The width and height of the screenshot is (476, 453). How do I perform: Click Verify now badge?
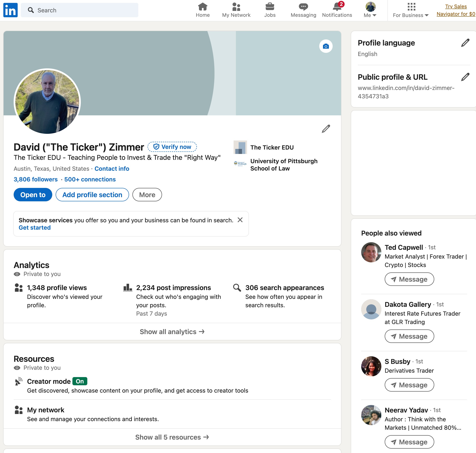[x=172, y=147]
